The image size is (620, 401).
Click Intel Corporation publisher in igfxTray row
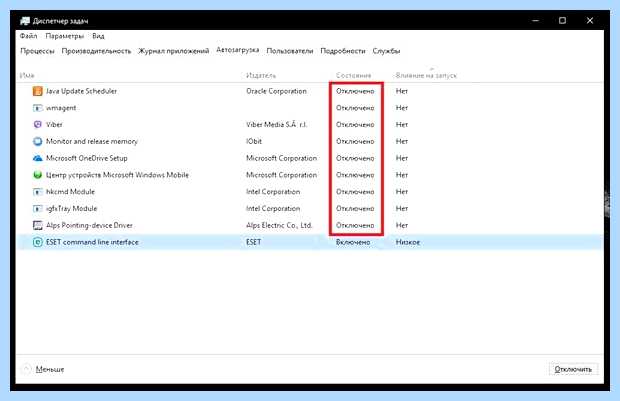pyautogui.click(x=273, y=208)
